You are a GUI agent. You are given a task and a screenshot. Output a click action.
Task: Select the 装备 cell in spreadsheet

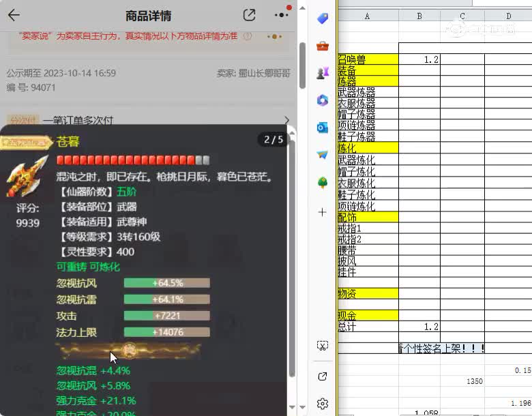click(x=368, y=70)
